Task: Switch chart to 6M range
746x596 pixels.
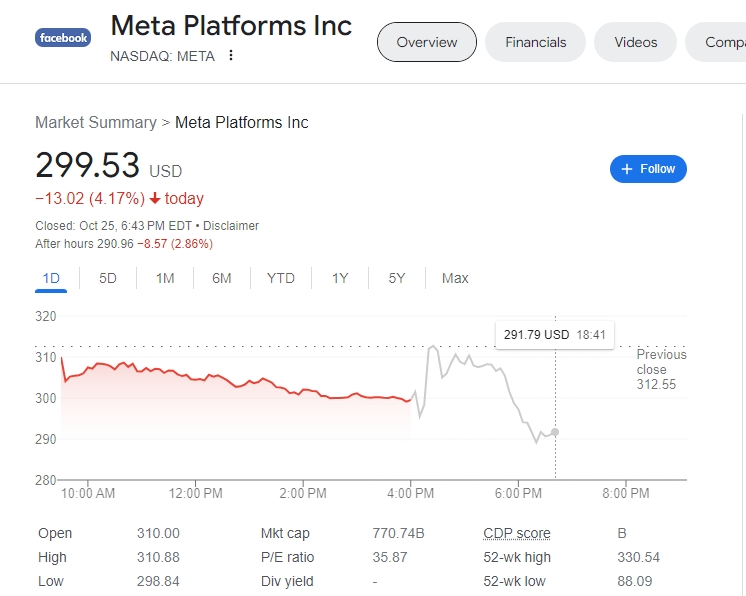Action: pyautogui.click(x=222, y=278)
